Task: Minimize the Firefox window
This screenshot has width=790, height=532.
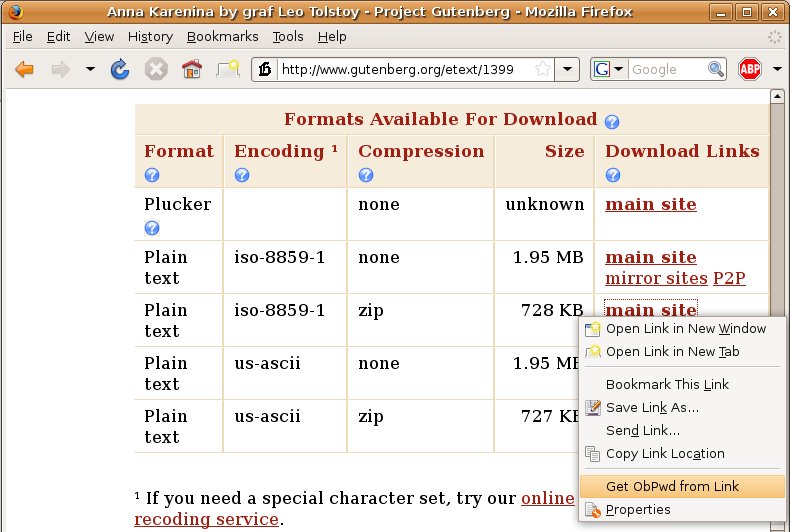Action: (x=721, y=12)
